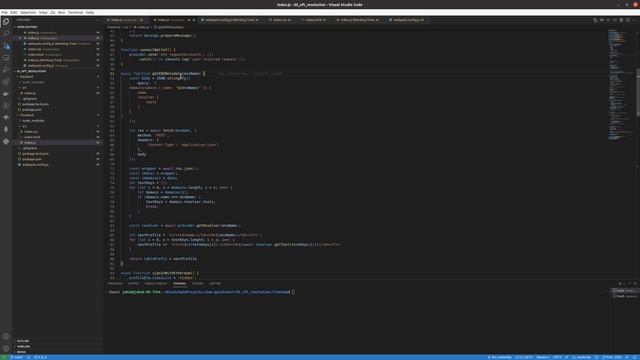Expand backend node_modules folder
The width and height of the screenshot is (640, 360).
pyautogui.click(x=33, y=82)
